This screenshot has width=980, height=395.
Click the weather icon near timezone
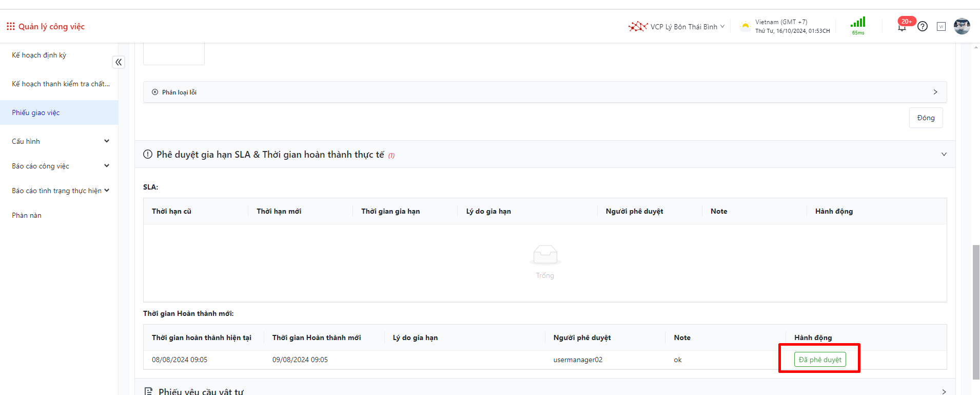(745, 26)
